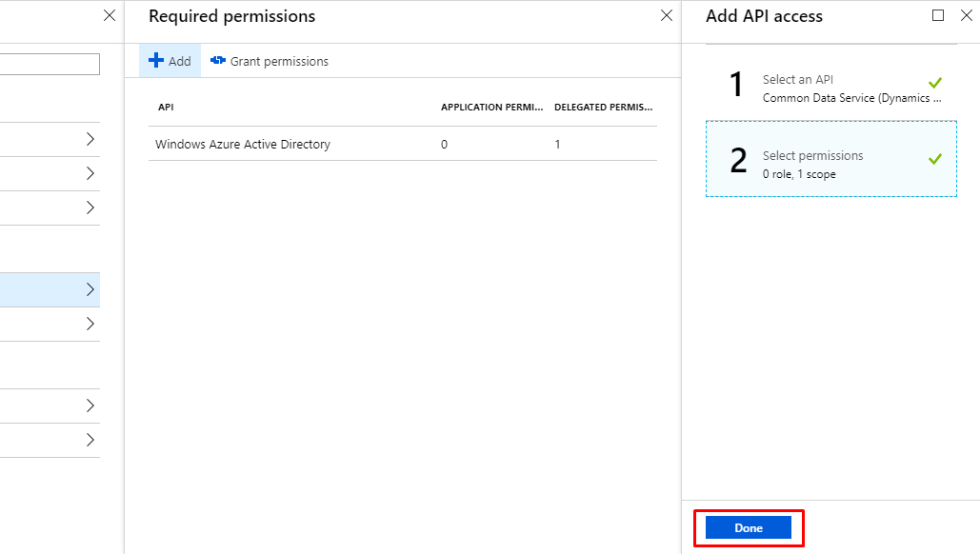Sort by the API column header
The height and width of the screenshot is (554, 980).
tap(166, 108)
